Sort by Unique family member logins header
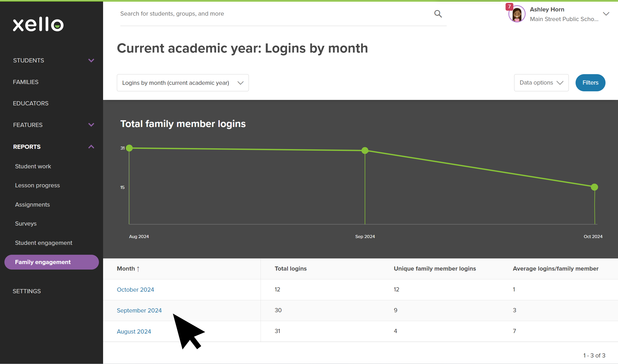The image size is (618, 364). (435, 269)
